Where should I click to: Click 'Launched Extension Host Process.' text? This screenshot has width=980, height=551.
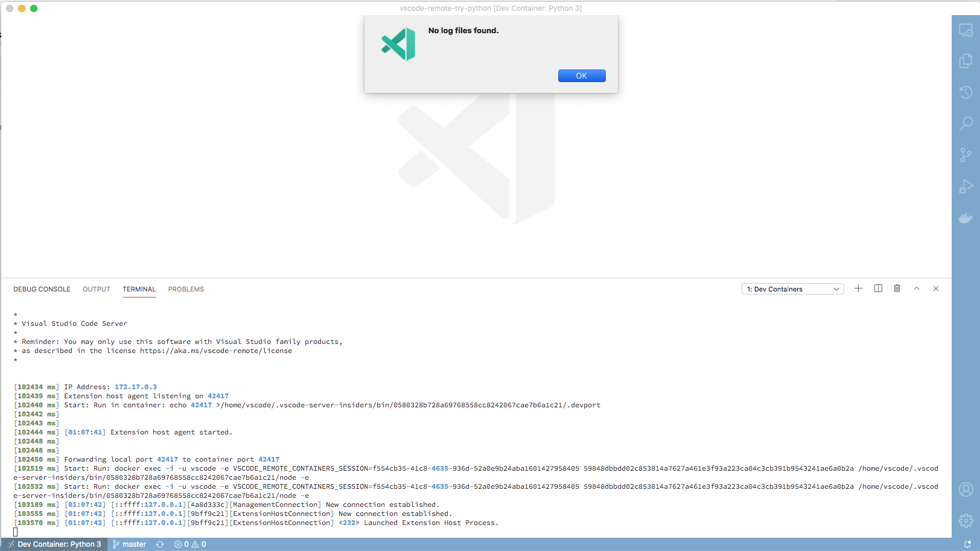[431, 523]
